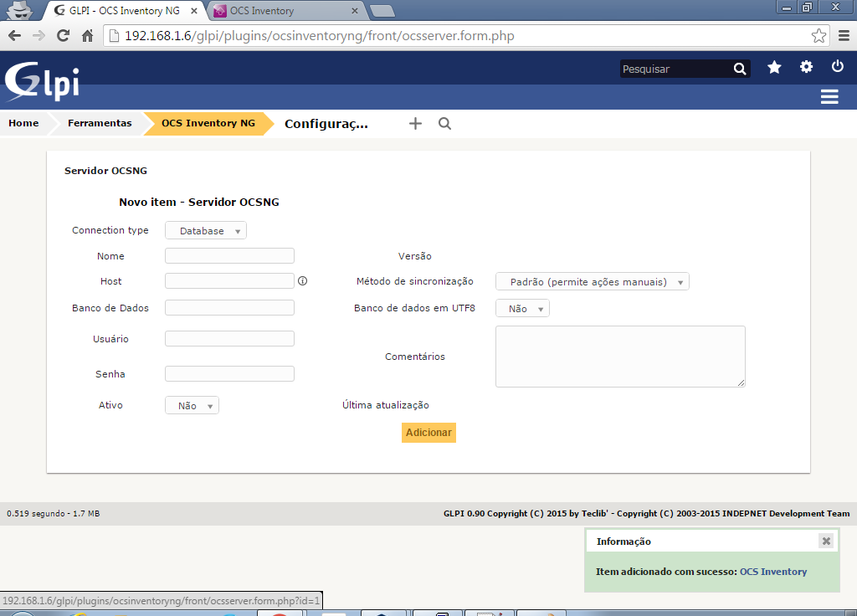
Task: Click the breadcrumb search magnifier icon
Action: (445, 124)
